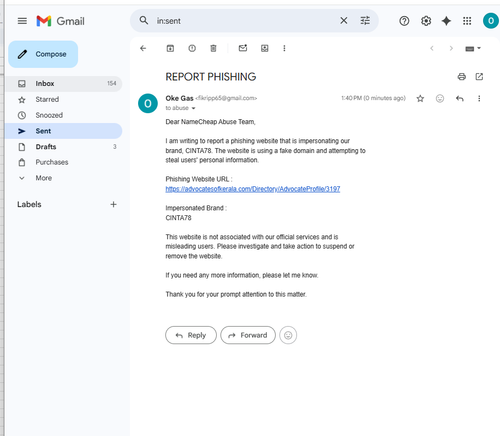The width and height of the screenshot is (500, 436).
Task: Open the Snoozed folder
Action: 63,115
